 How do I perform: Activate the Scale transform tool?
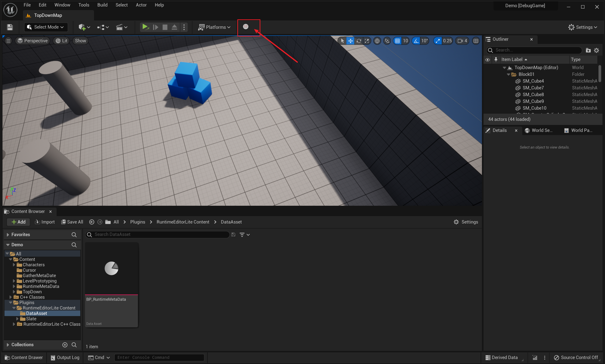(367, 41)
